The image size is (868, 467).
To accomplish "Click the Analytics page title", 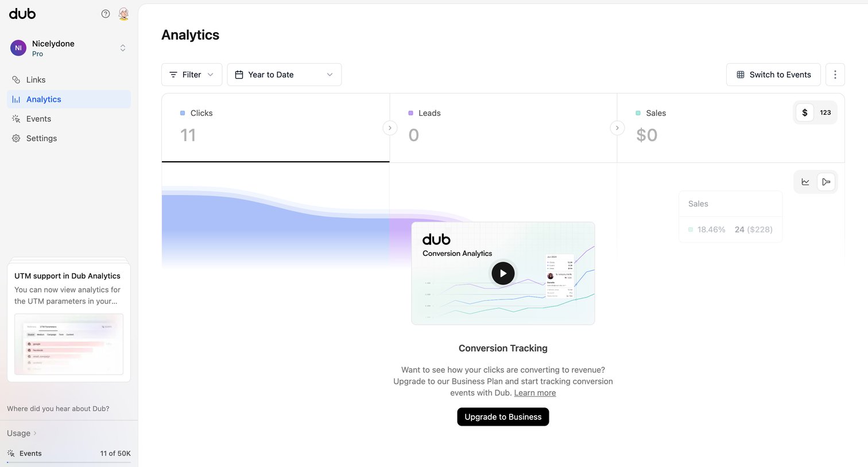I will point(191,35).
